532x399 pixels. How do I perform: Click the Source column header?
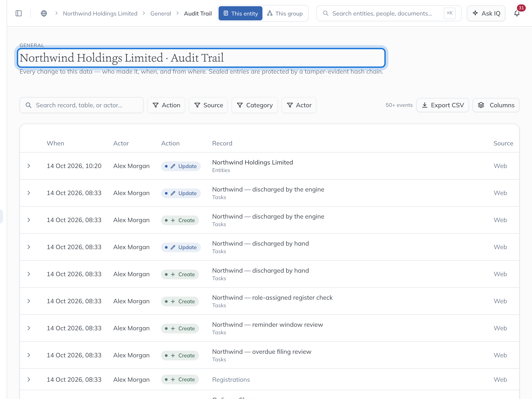click(x=503, y=143)
